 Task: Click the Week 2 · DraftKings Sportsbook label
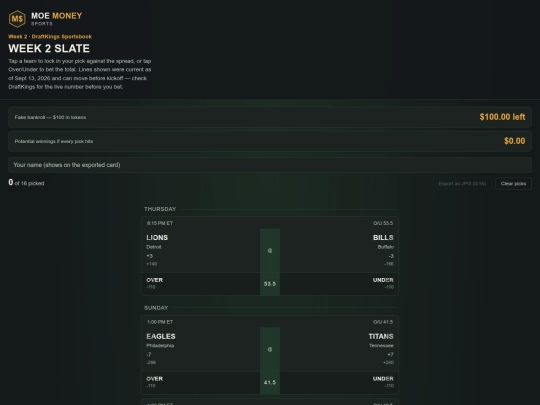[50, 37]
